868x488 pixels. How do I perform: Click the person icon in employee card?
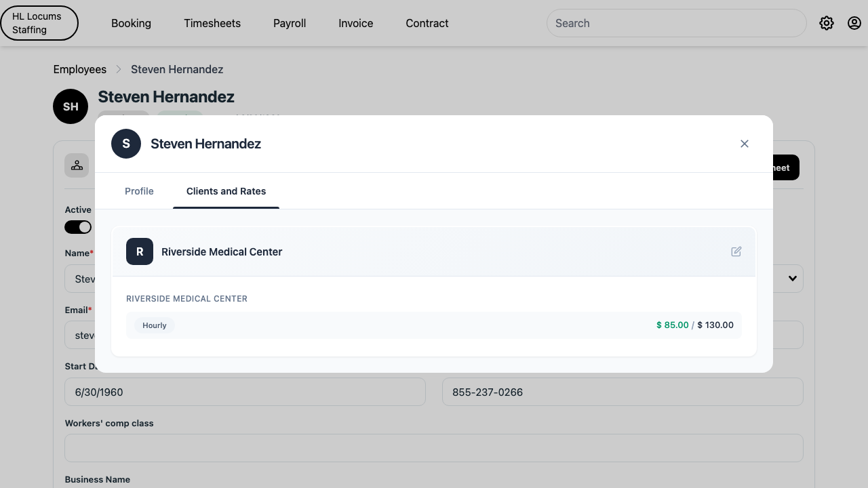[x=77, y=165]
